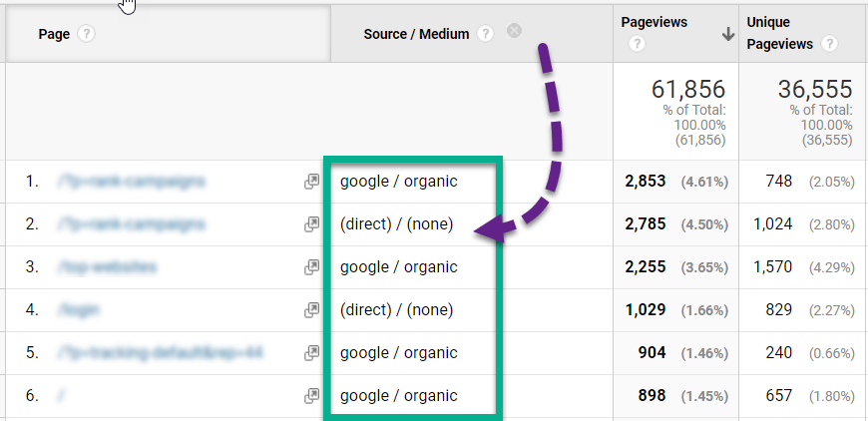The image size is (868, 421).
Task: Show help for the Pageviews metric
Action: click(638, 44)
